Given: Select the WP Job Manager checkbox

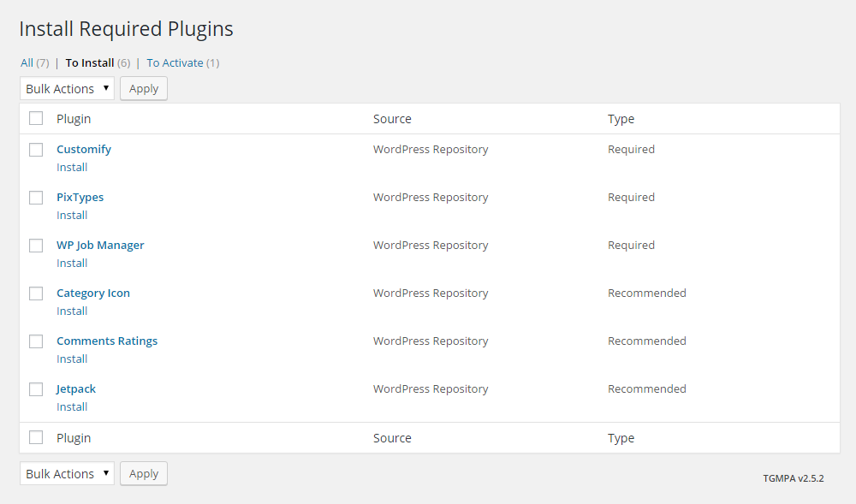Looking at the screenshot, I should coord(36,246).
